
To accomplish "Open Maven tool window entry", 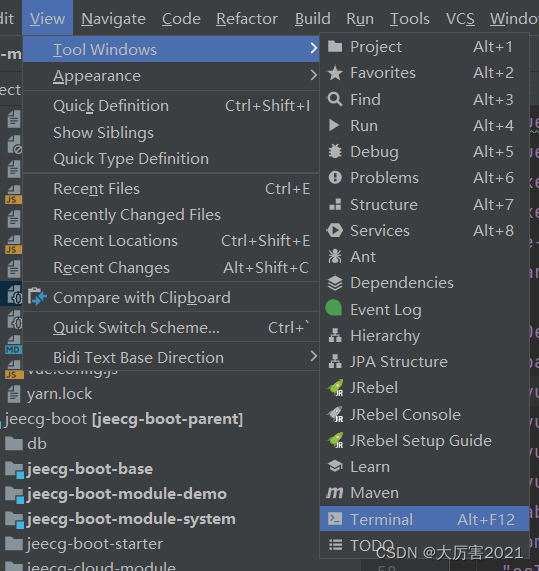I will [425, 493].
